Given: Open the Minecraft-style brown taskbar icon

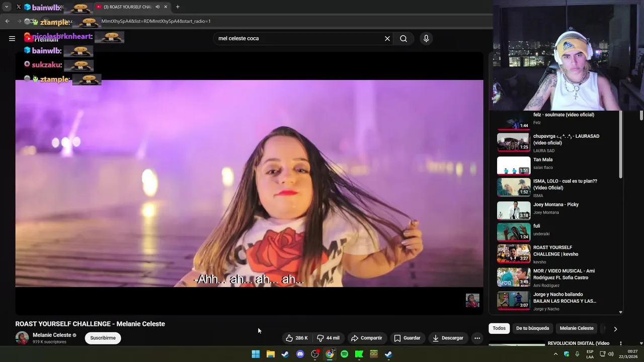Looking at the screenshot, I should click(x=374, y=354).
